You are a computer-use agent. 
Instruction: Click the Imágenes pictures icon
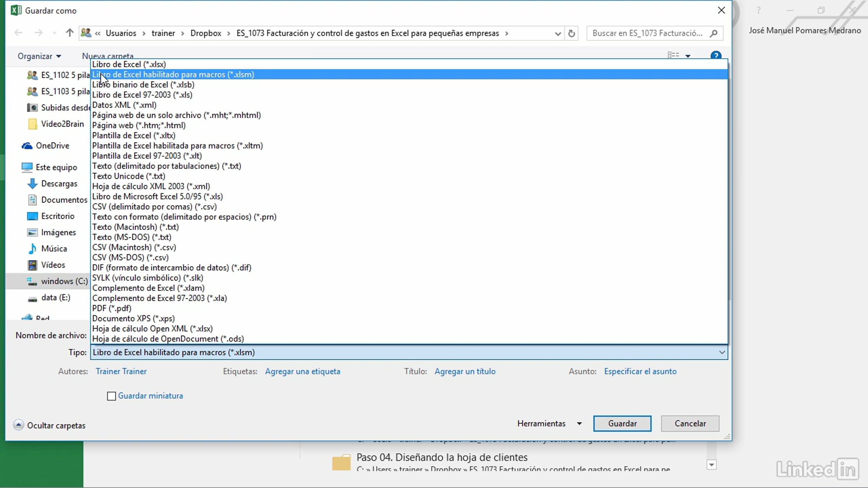pos(32,232)
